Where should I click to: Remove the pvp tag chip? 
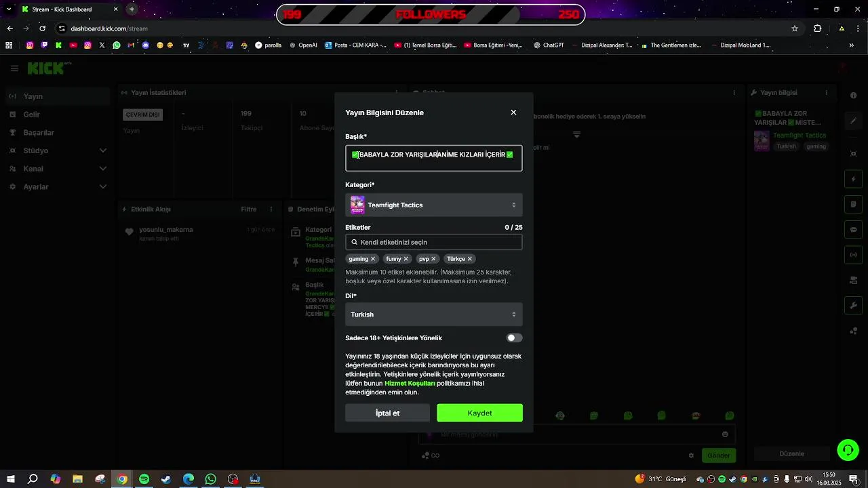click(434, 259)
